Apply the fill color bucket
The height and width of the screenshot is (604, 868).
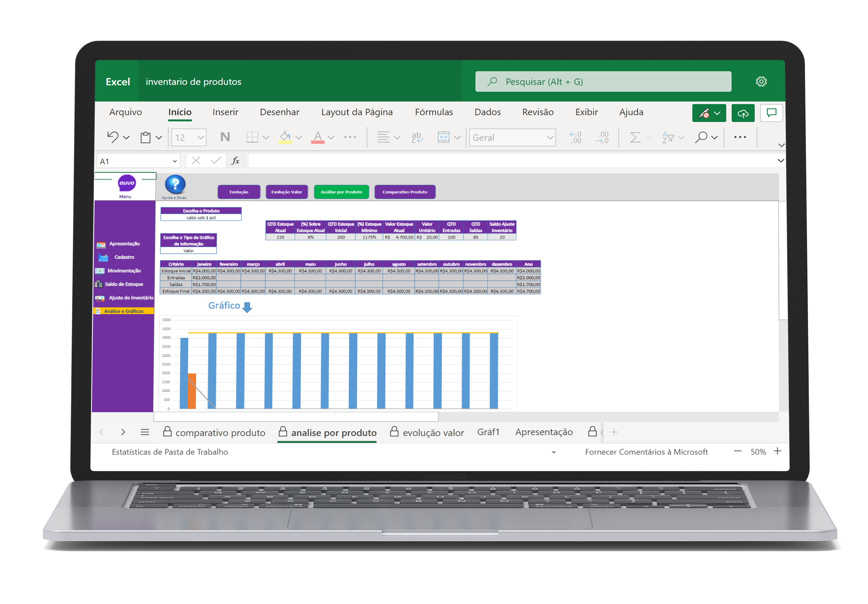tap(285, 137)
